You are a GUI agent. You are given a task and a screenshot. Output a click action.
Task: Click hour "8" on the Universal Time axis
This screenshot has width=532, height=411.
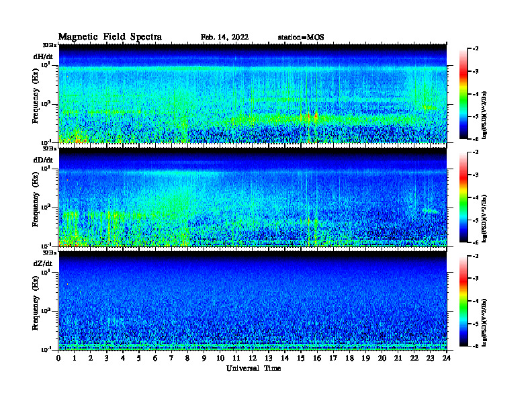coord(187,359)
